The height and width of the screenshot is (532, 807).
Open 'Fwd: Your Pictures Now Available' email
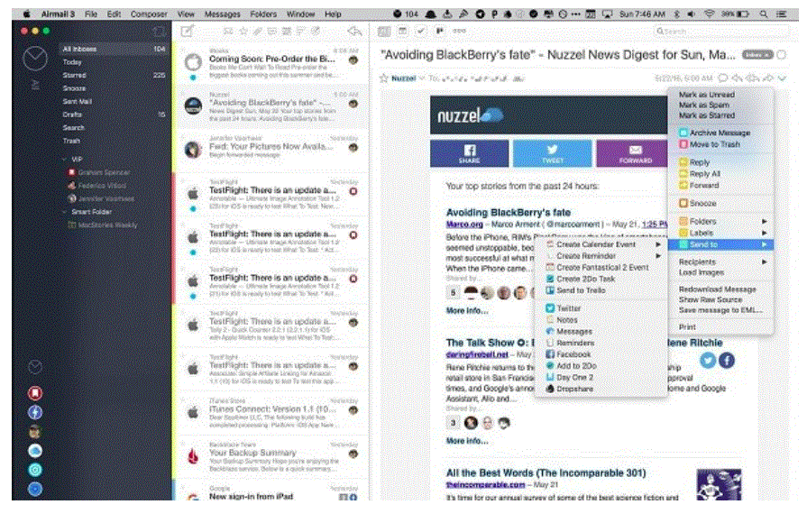click(273, 151)
